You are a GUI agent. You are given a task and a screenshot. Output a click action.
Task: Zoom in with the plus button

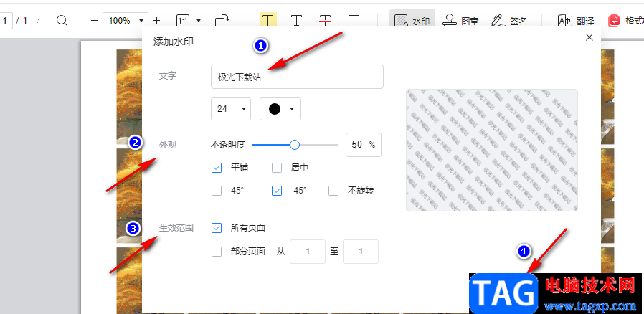(156, 21)
